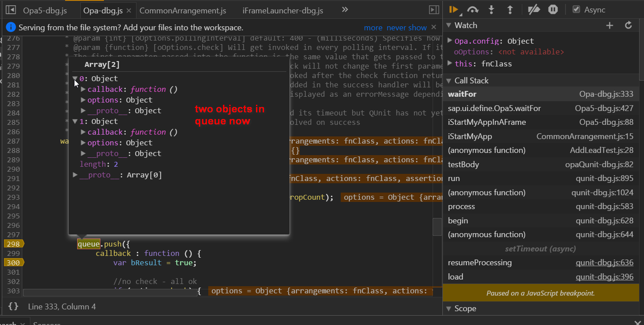Viewport: 644px width, 325px height.
Task: Toggle the debugger sidebar panel icon
Action: coord(433,10)
